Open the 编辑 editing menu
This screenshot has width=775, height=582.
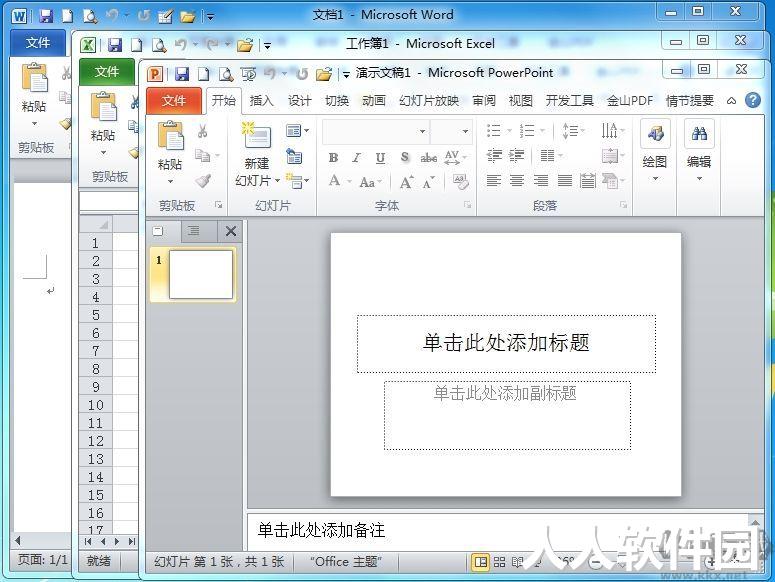coord(699,151)
